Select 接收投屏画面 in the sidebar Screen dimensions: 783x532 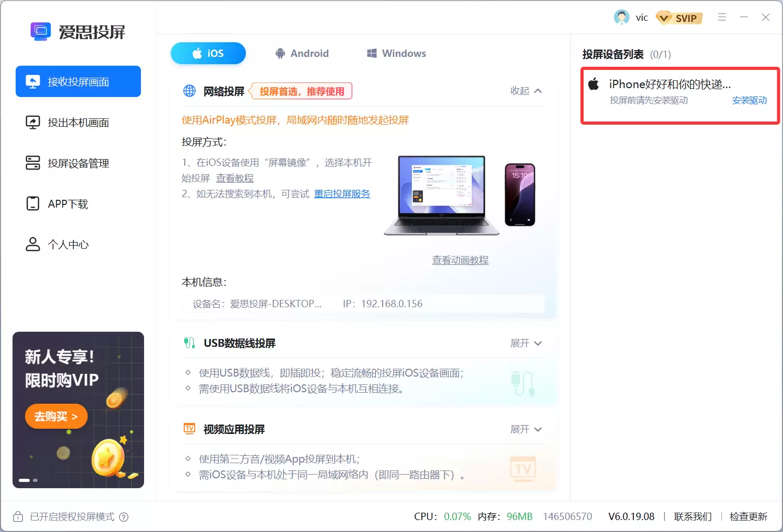(x=78, y=81)
